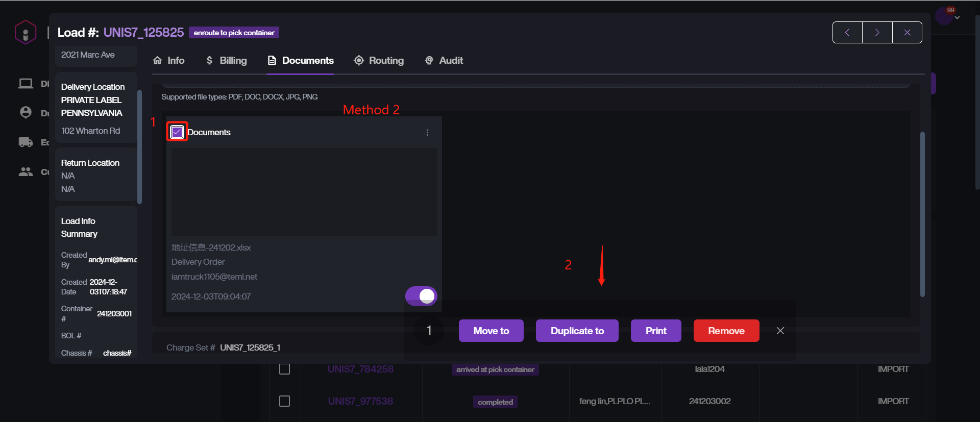Click the user avatar with 99 badge
The height and width of the screenshot is (422, 980).
944,16
